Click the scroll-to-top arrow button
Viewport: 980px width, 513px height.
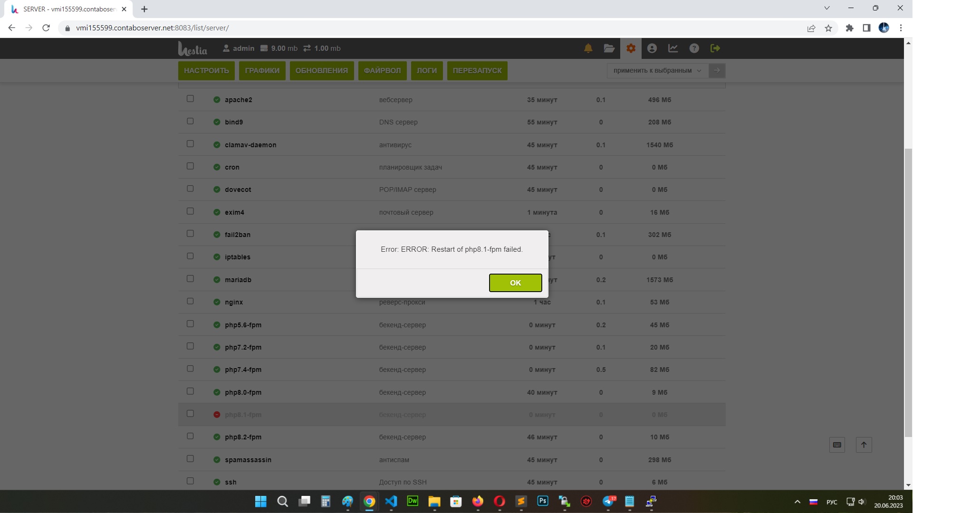click(x=864, y=445)
